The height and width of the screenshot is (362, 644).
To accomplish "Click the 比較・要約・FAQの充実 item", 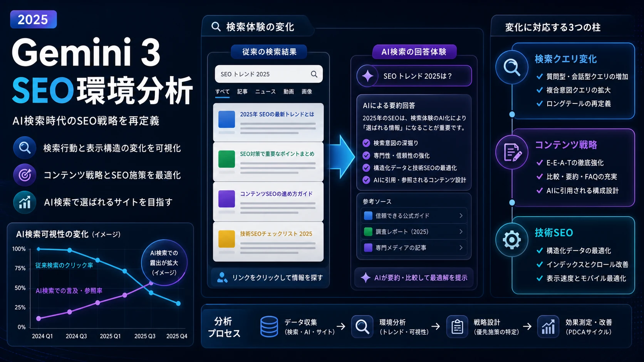I will [x=582, y=177].
